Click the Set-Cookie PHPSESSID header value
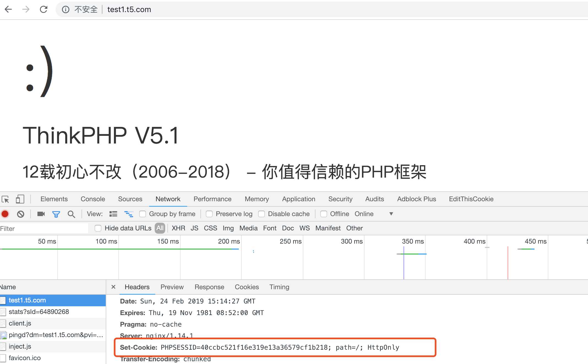This screenshot has width=588, height=364. click(280, 348)
